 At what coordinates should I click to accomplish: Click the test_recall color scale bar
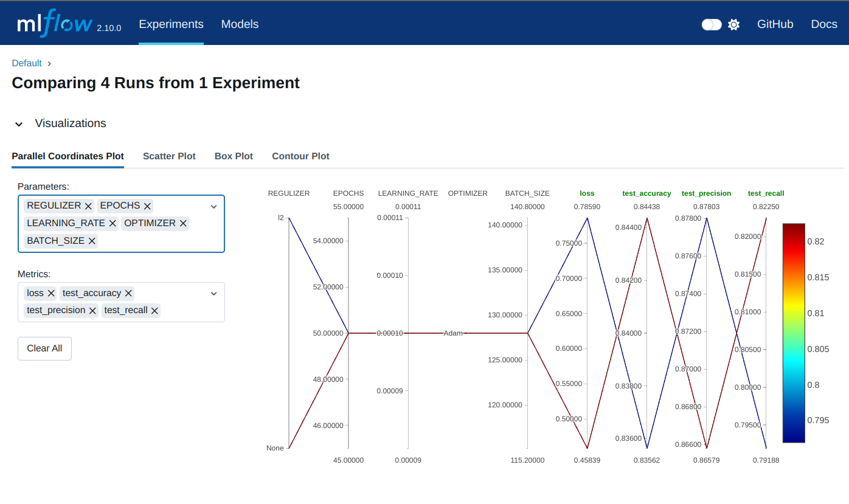click(x=793, y=333)
